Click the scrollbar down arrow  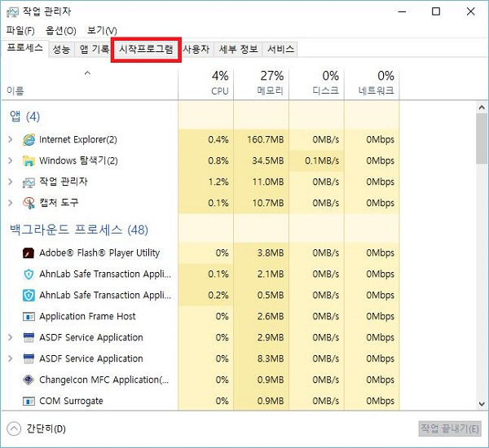click(482, 404)
